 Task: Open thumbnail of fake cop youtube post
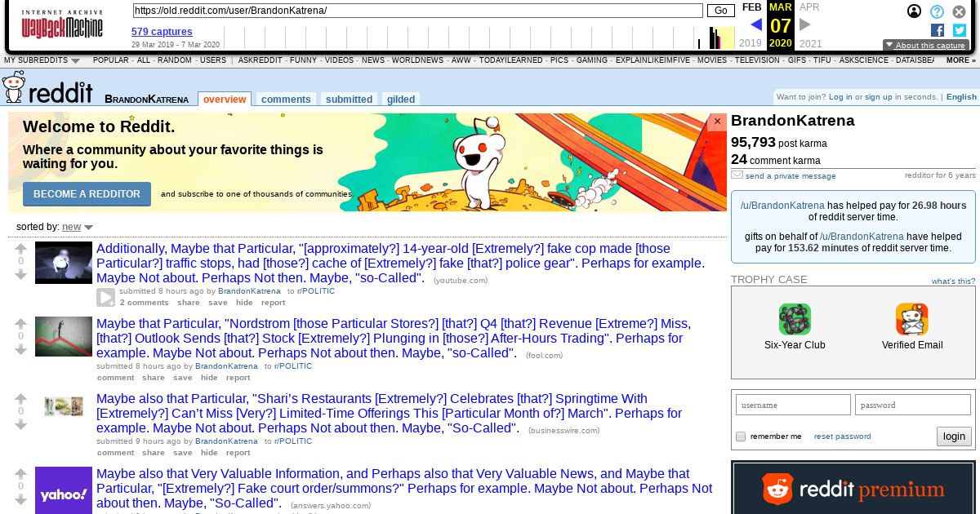pyautogui.click(x=64, y=263)
